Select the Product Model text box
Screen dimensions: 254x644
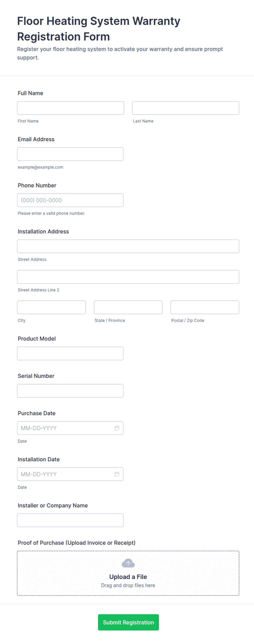70,354
